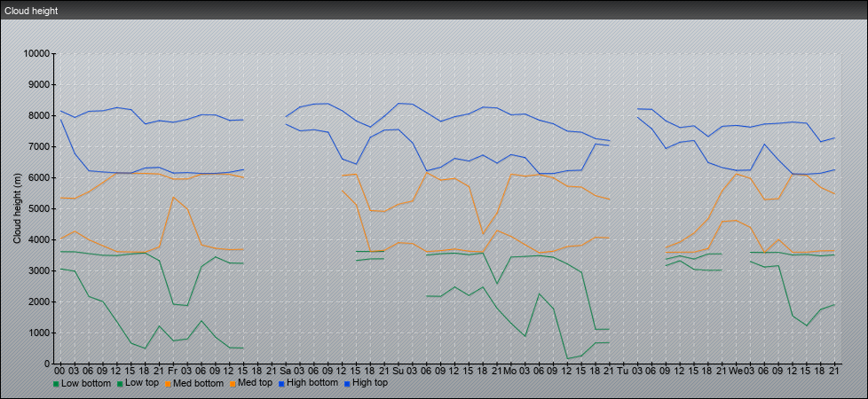The image size is (868, 399).
Task: Click the vertical Cloud height (m) axis title
Action: [x=17, y=208]
